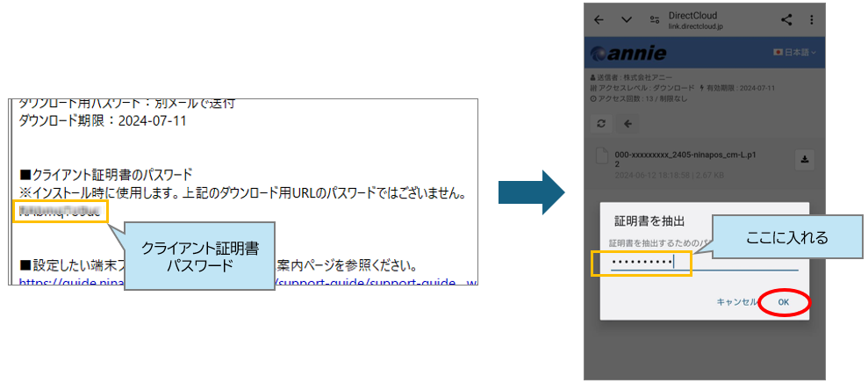
Task: Open the 日本語 language dropdown
Action: [x=794, y=54]
